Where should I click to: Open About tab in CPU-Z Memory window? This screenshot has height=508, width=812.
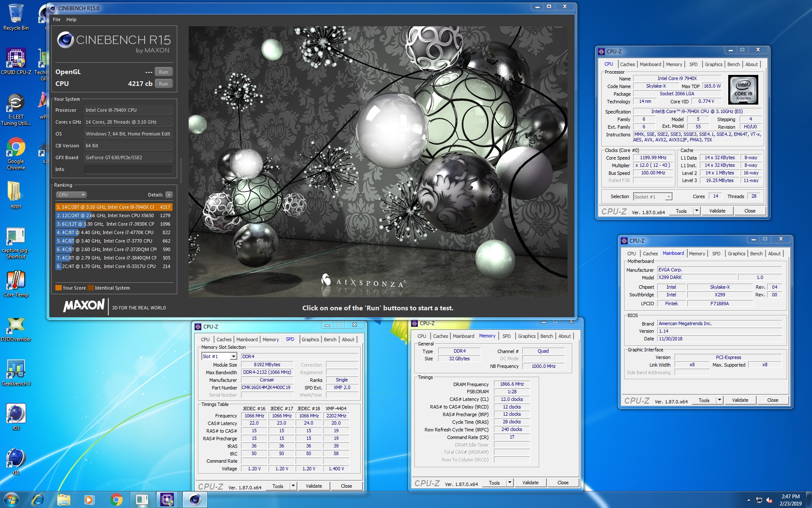564,336
